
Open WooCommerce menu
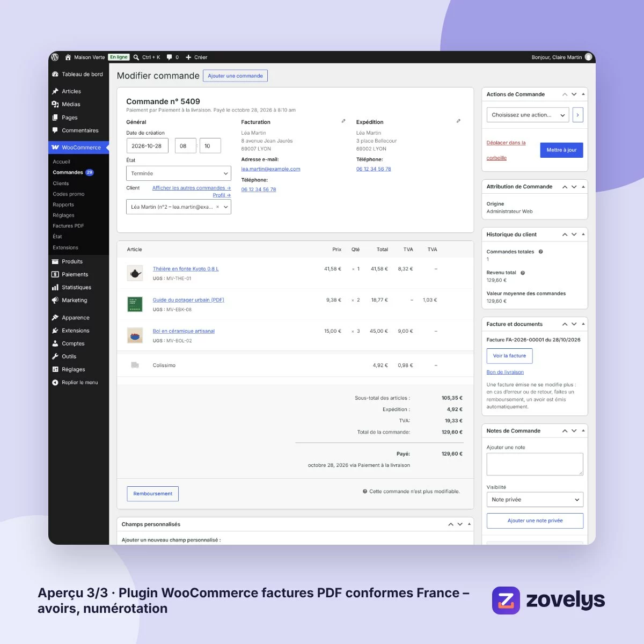tap(78, 147)
